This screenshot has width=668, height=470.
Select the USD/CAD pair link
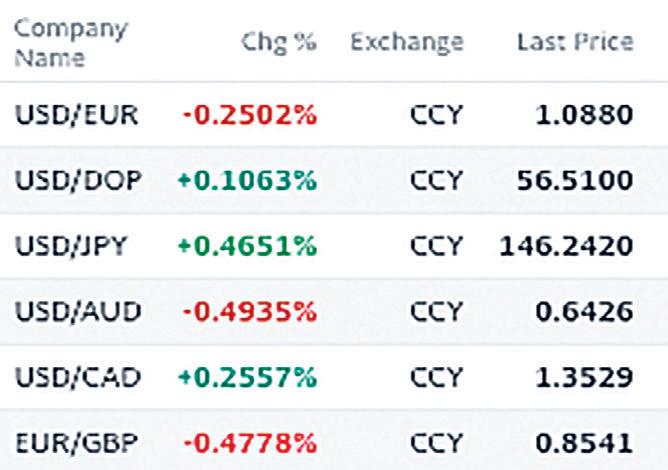coord(78,377)
